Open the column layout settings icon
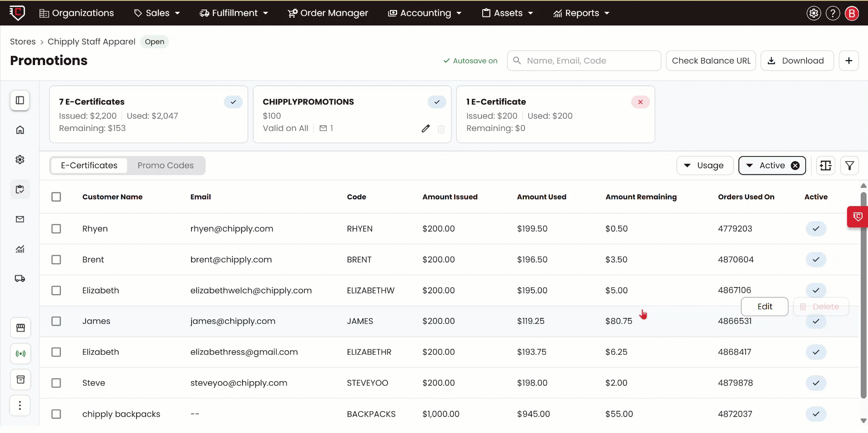Screen dimensions: 868x433 (826, 166)
